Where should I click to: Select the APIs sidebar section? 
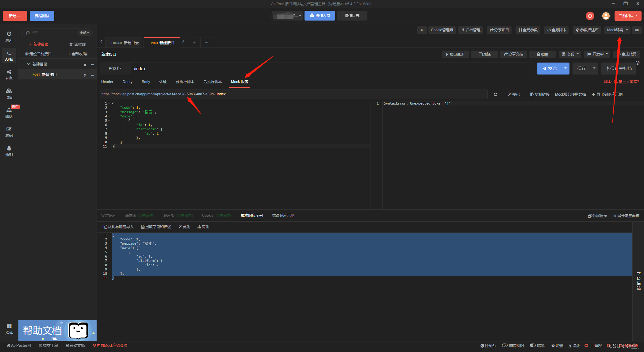pyautogui.click(x=9, y=56)
